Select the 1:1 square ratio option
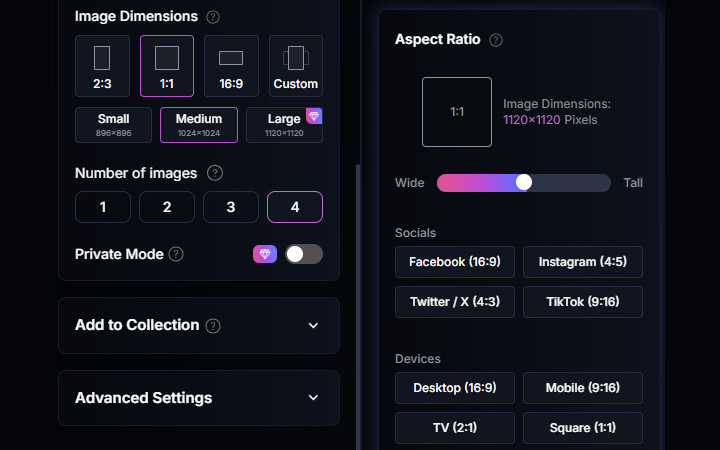Image resolution: width=720 pixels, height=450 pixels. point(167,66)
